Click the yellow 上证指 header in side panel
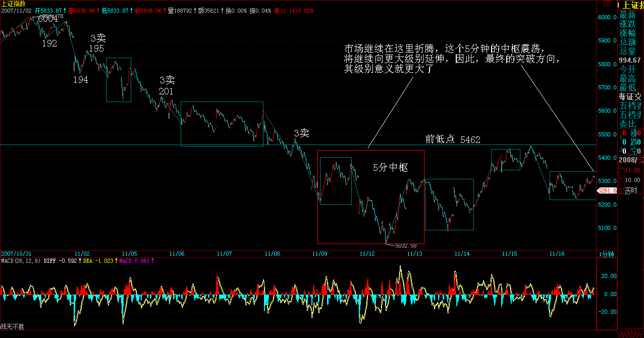644x338 pixels. tap(631, 5)
